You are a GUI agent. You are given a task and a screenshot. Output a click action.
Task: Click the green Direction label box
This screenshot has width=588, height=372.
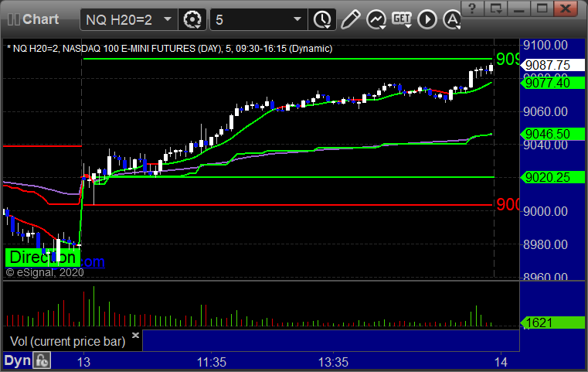42,258
